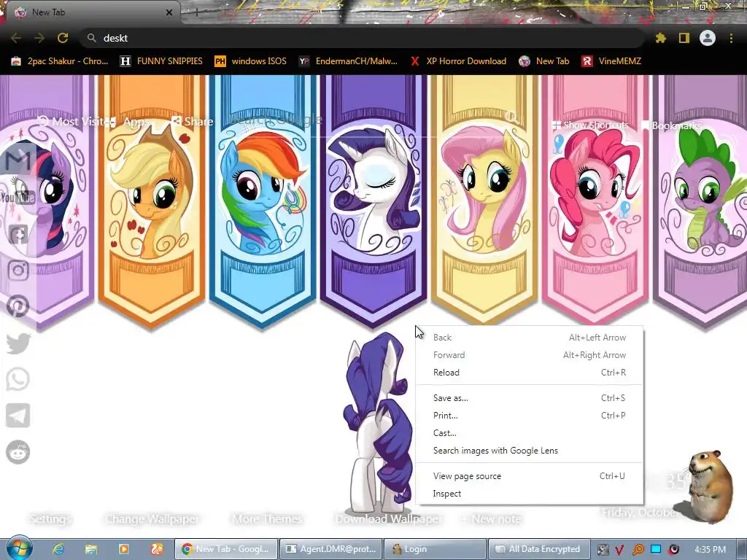Open Instagram shortcut in left sidebar
The image size is (747, 560).
pos(18,271)
